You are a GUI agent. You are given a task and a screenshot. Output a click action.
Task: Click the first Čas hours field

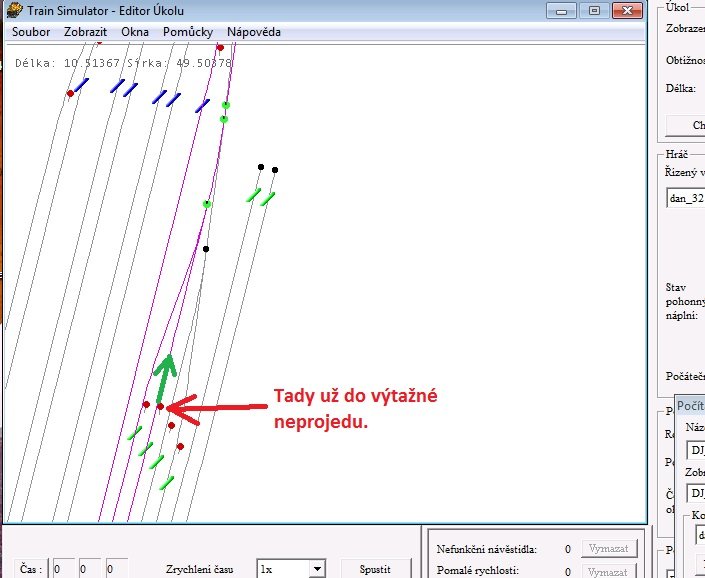point(63,569)
